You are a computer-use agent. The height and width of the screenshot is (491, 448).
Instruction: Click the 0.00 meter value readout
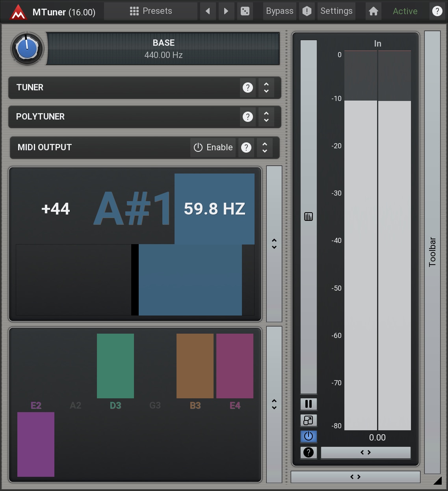click(x=377, y=437)
